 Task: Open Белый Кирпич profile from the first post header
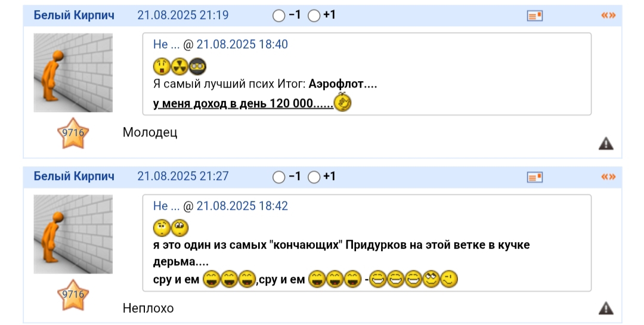pos(74,15)
